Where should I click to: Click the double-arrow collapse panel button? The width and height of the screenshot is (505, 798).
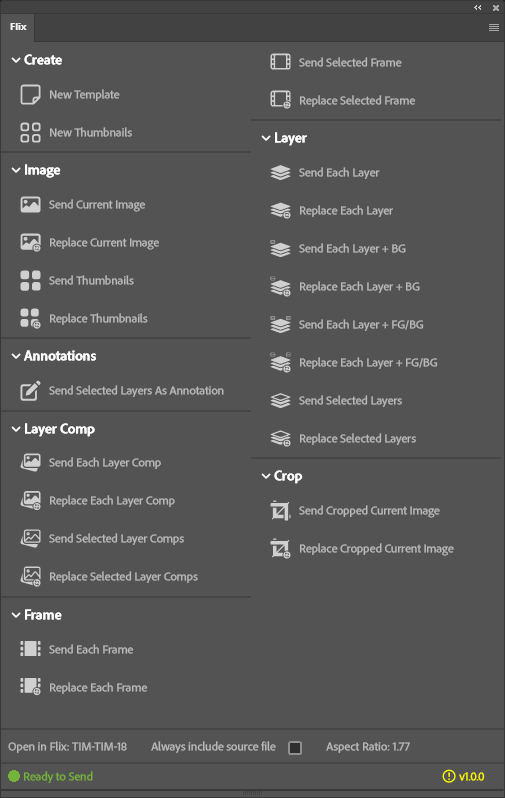pos(478,8)
